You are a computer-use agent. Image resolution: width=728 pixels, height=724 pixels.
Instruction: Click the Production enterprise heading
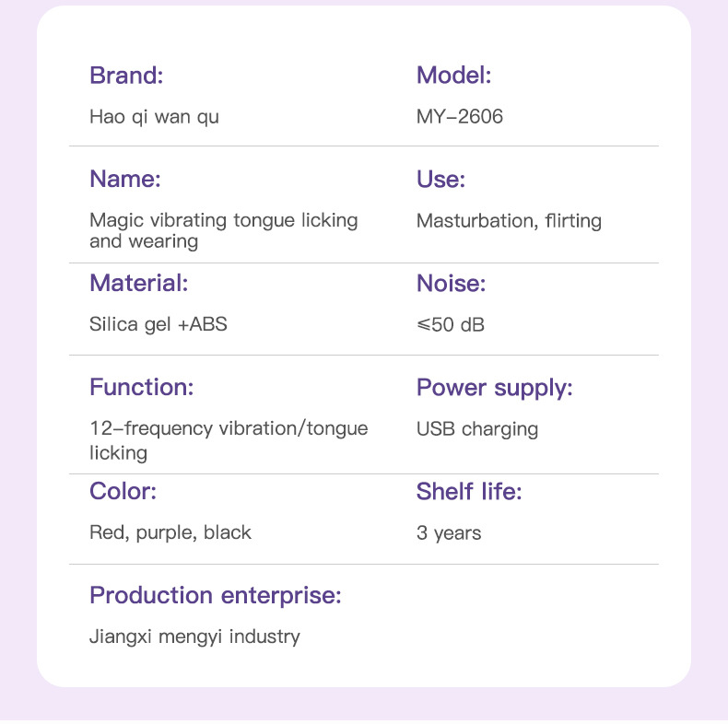coord(215,595)
